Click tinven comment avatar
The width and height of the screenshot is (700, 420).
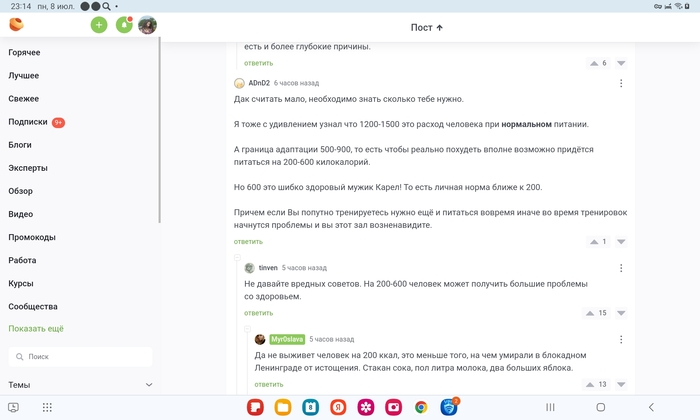pos(250,268)
